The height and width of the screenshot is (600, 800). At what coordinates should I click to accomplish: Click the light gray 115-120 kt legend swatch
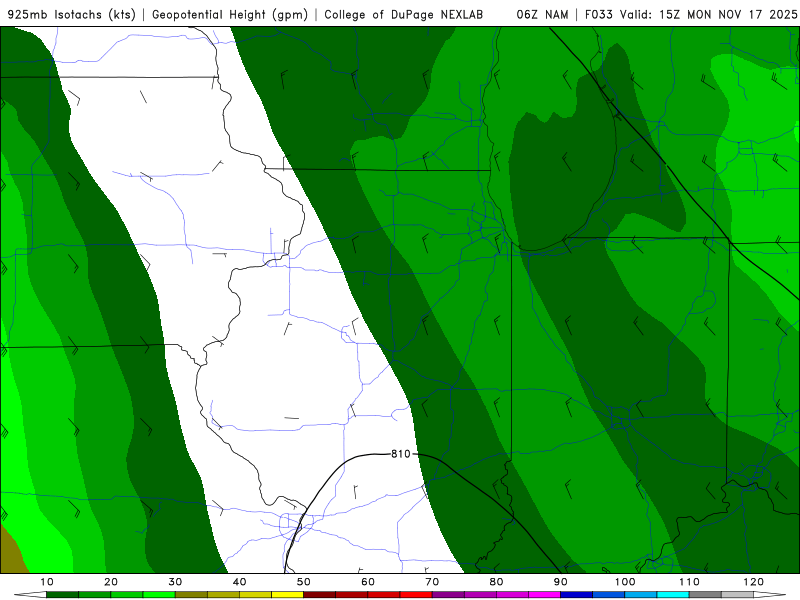(x=737, y=595)
